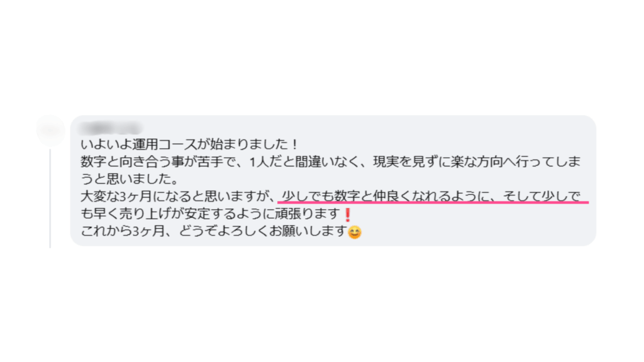Click the text うと思いました。
644x362 pixels.
130,179
